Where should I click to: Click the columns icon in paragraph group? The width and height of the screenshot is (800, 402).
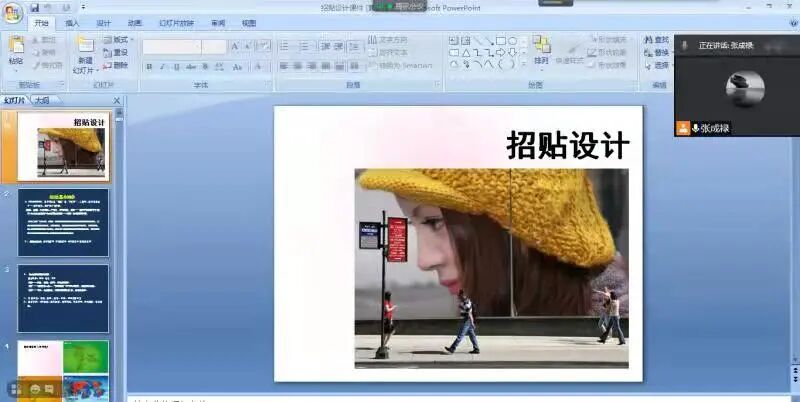355,66
